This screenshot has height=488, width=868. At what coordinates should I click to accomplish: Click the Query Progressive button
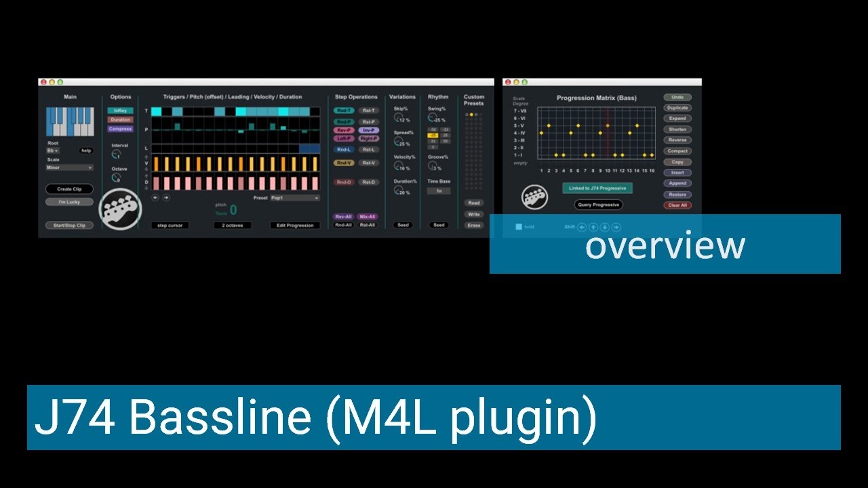pos(598,205)
